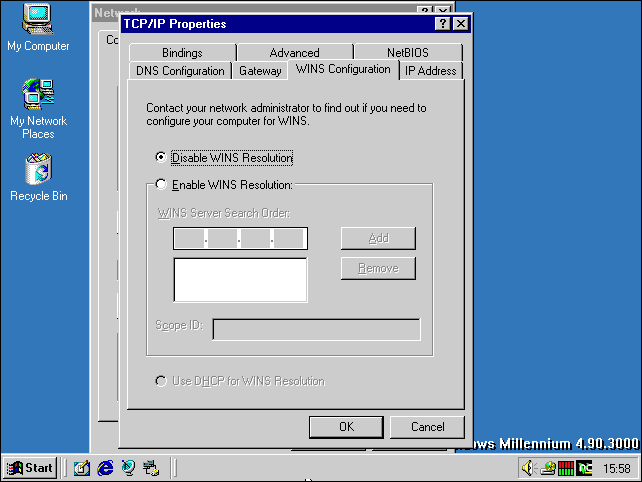Click the black and green tray icon
The height and width of the screenshot is (482, 642).
point(584,468)
